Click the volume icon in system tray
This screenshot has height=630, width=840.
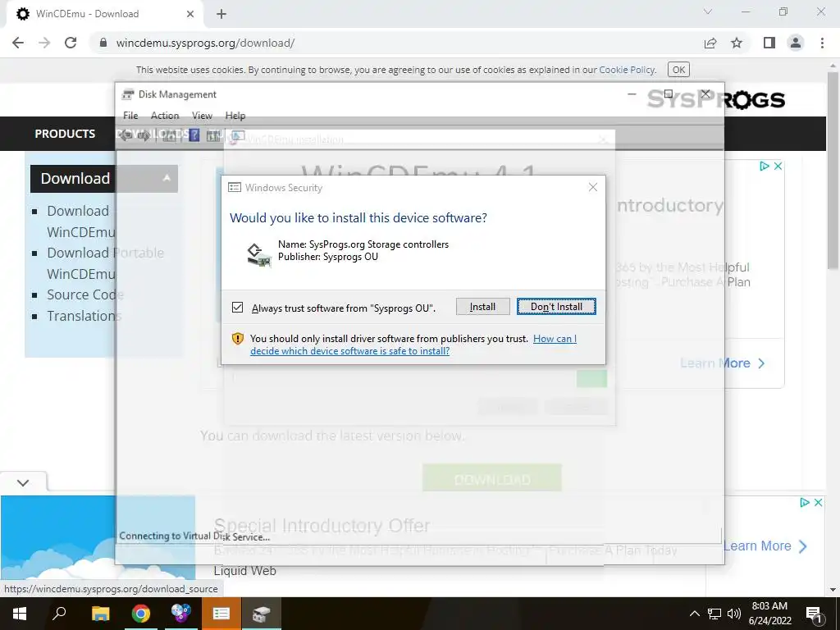tap(734, 614)
